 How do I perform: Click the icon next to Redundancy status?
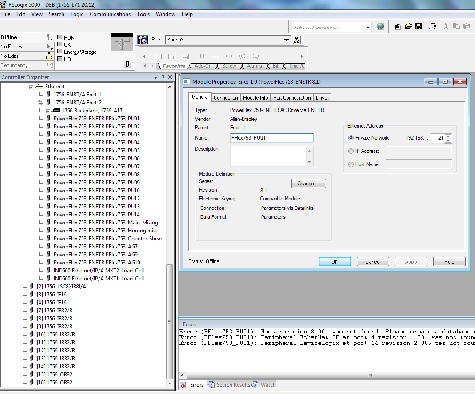(49, 65)
